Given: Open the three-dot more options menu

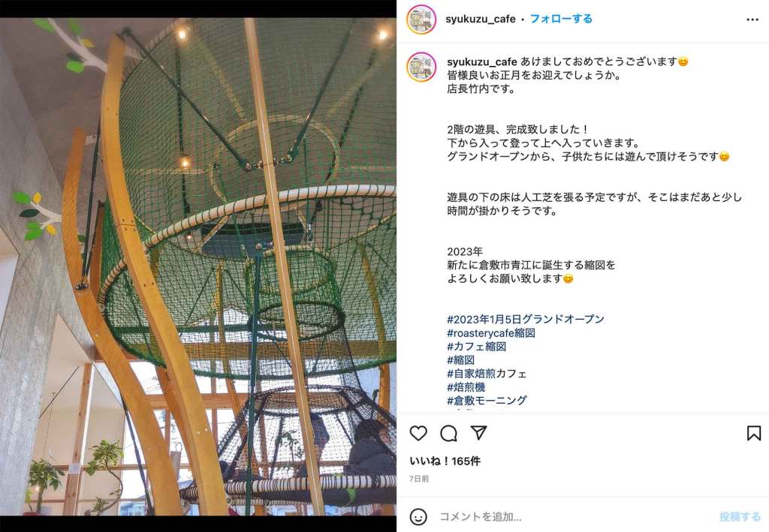Looking at the screenshot, I should [x=752, y=20].
